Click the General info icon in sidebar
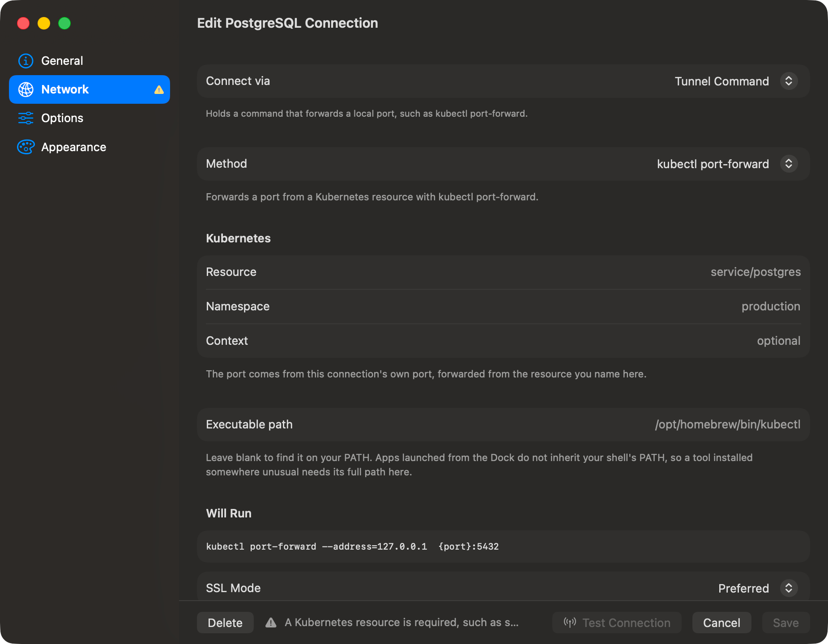 pyautogui.click(x=26, y=61)
